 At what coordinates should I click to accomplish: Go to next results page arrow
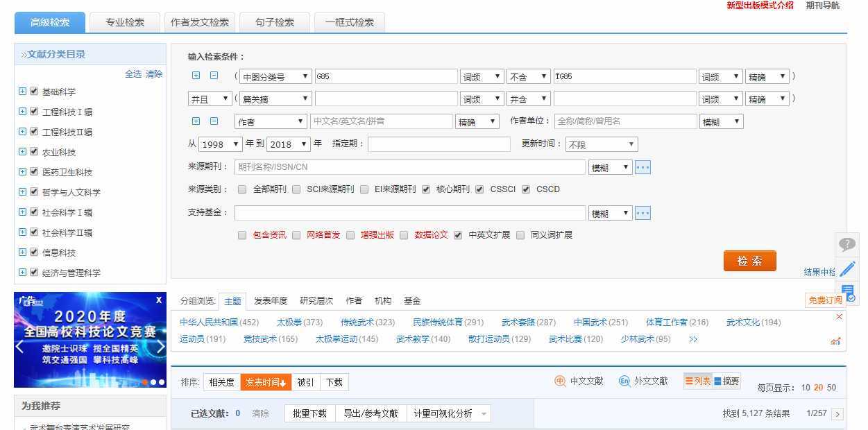[x=837, y=414]
